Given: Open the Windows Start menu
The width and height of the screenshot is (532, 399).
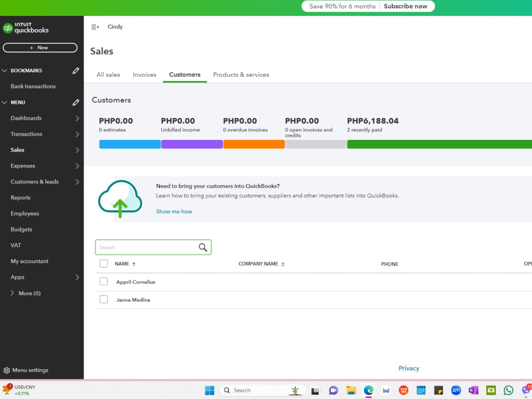Looking at the screenshot, I should tap(210, 390).
